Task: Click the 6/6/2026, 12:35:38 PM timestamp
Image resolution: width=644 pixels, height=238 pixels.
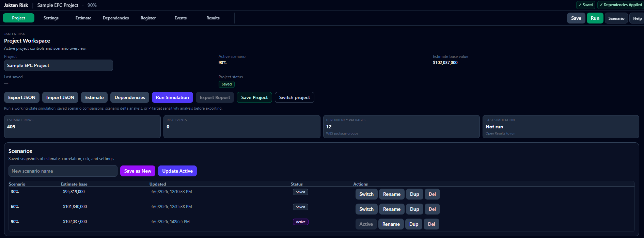Action: (172, 207)
